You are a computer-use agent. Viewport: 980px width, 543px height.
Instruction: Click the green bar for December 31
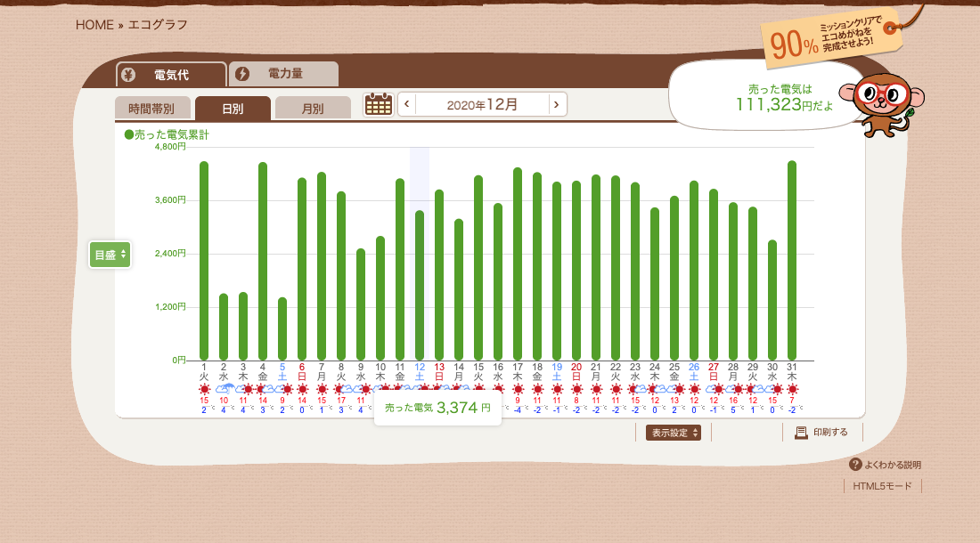point(792,261)
